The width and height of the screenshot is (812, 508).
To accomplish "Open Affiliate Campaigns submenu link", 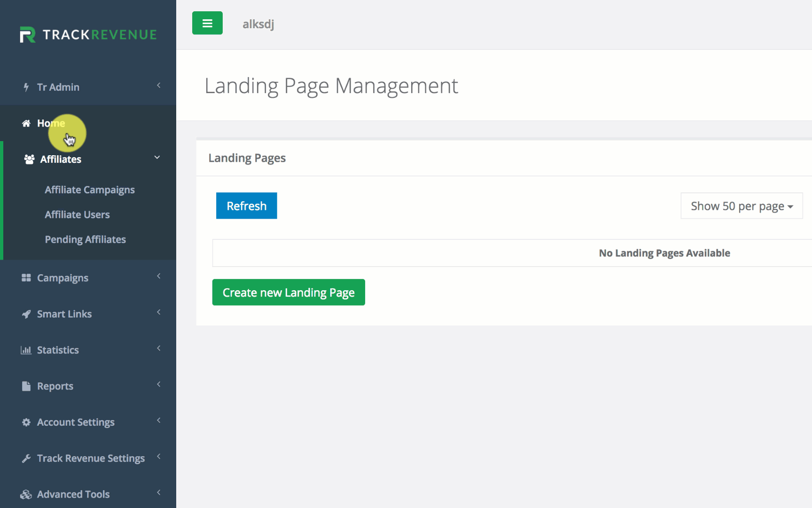I will coord(90,190).
